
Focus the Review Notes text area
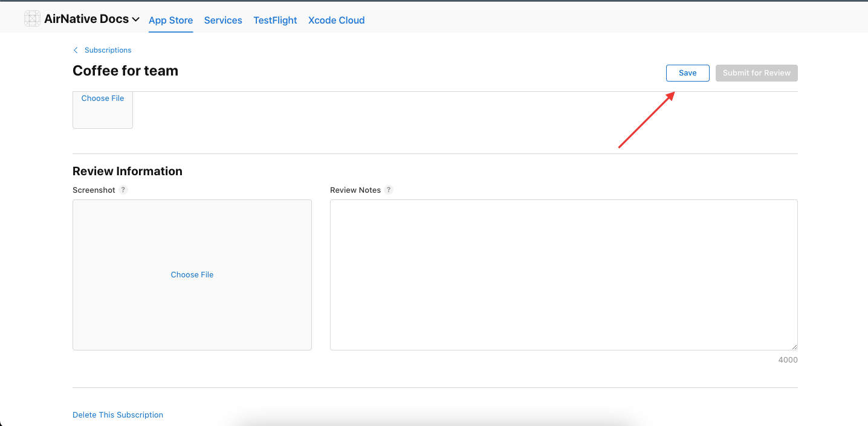point(564,275)
